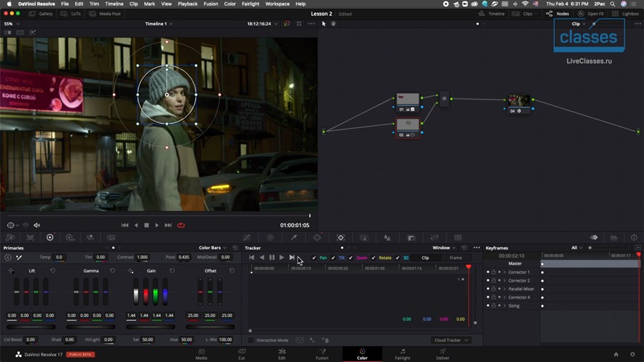Reset Lift color wheel

pyautogui.click(x=52, y=271)
